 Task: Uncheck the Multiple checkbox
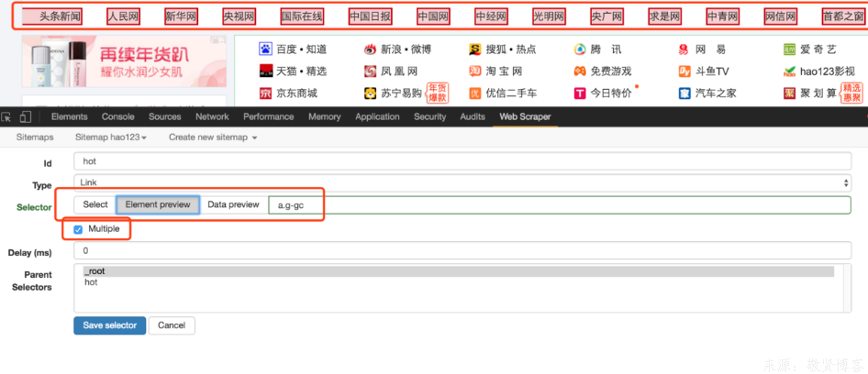(78, 229)
